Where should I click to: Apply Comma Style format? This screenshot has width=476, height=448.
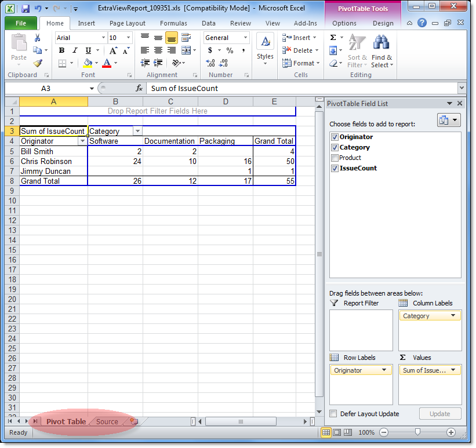tap(244, 50)
